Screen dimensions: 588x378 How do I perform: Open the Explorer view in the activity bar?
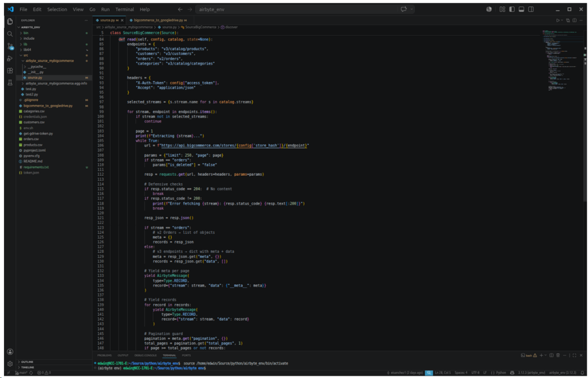point(10,21)
